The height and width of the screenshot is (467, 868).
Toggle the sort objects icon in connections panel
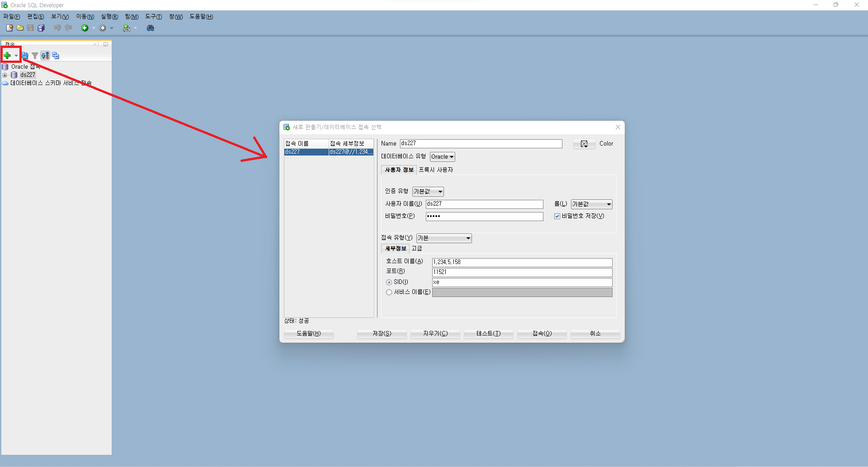pos(45,56)
